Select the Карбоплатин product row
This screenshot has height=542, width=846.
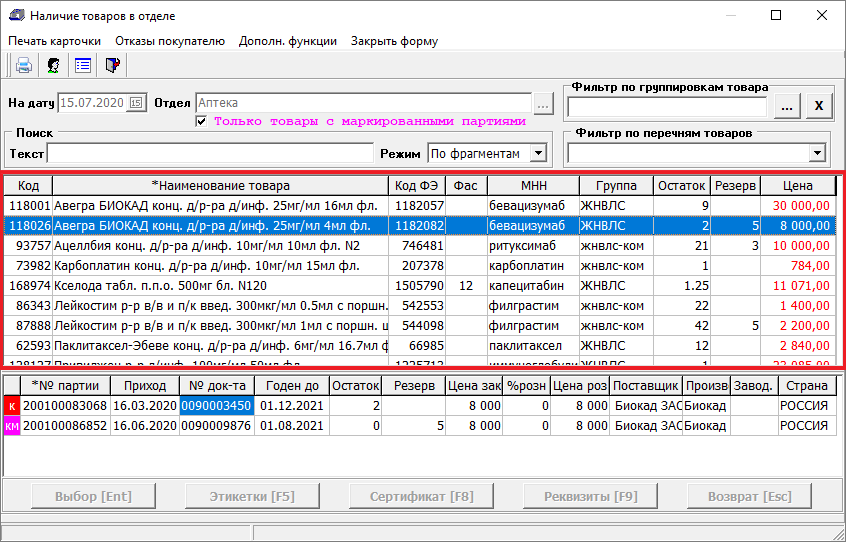pos(220,266)
